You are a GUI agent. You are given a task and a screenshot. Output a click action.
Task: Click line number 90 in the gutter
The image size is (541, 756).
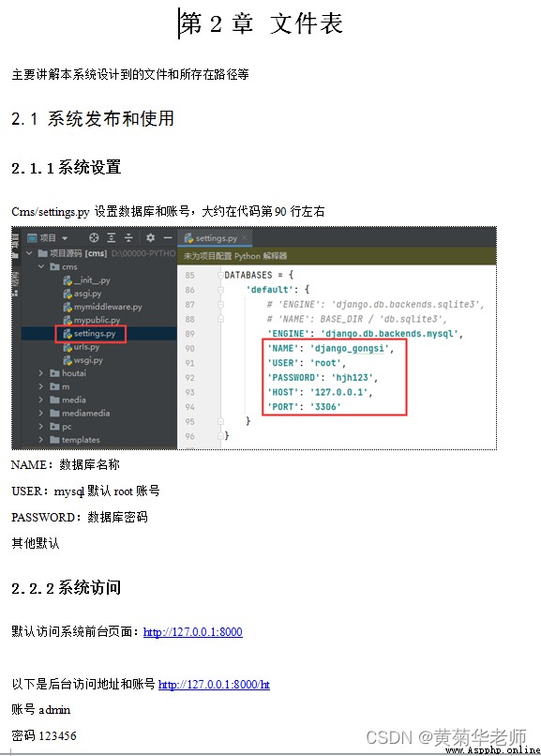pos(189,349)
